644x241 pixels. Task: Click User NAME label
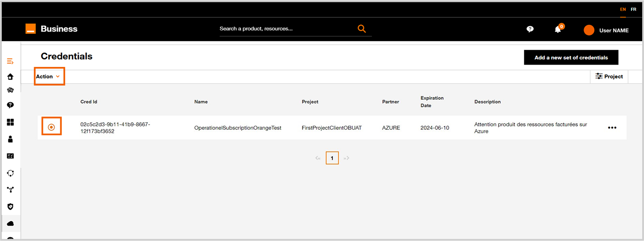(614, 31)
